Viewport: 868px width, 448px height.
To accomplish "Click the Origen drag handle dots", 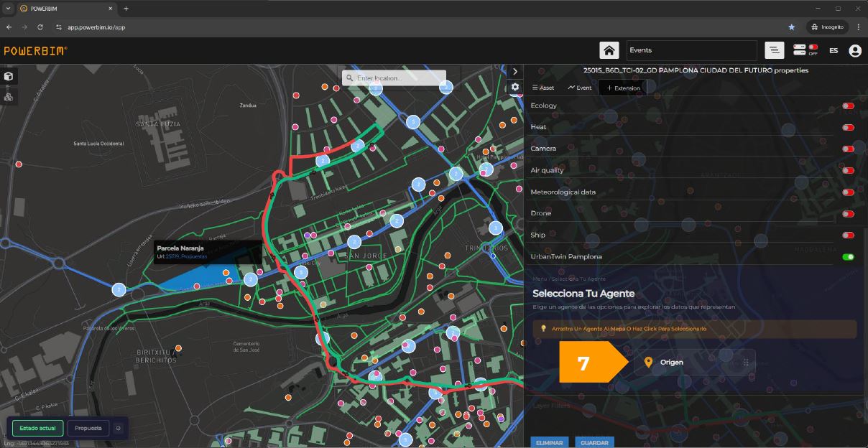I will pyautogui.click(x=746, y=363).
